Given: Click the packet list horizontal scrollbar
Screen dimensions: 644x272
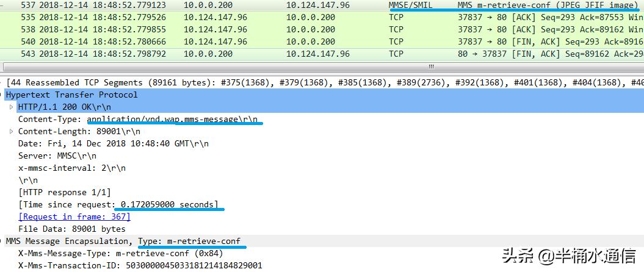Looking at the screenshot, I should pos(322,66).
